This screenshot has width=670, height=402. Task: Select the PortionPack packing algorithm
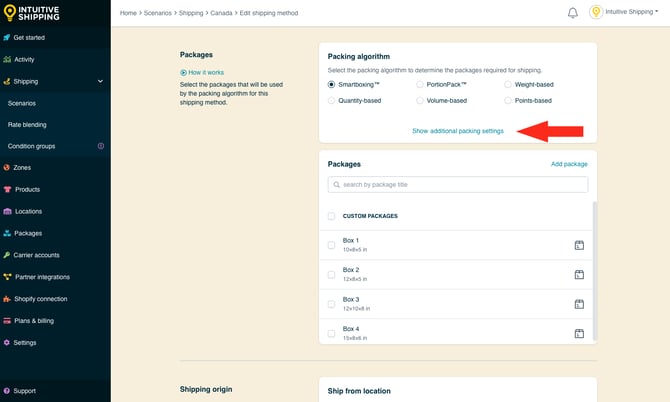420,85
